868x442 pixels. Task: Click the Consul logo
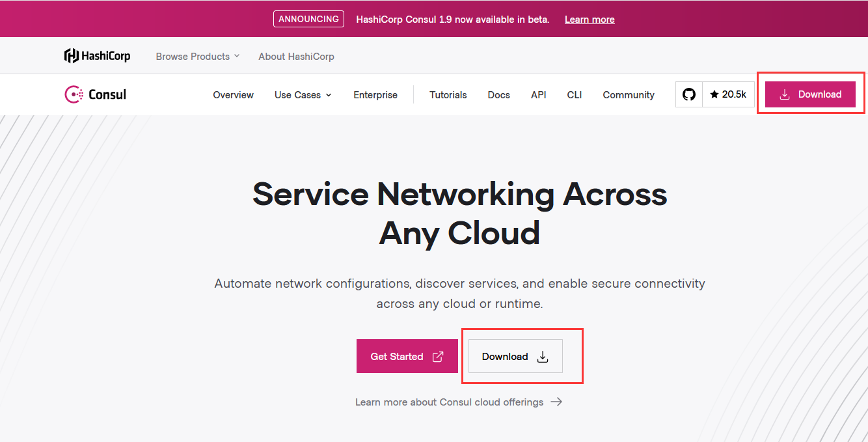point(95,94)
